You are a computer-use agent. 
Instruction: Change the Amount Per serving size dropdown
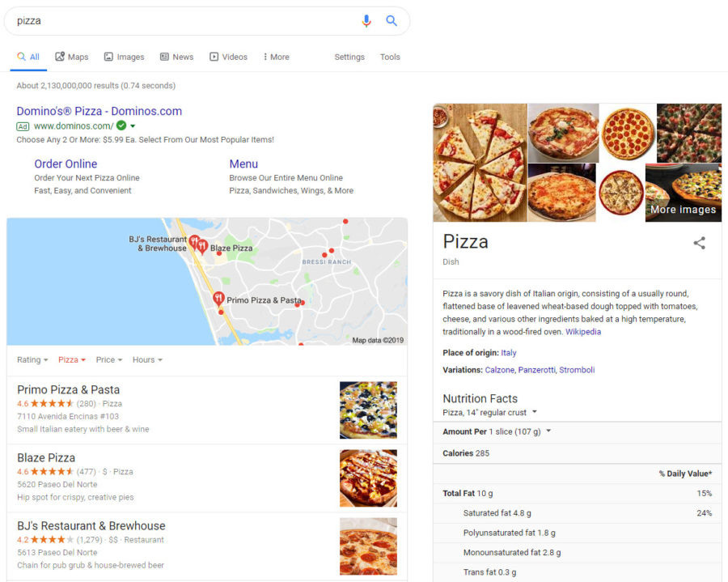point(548,431)
